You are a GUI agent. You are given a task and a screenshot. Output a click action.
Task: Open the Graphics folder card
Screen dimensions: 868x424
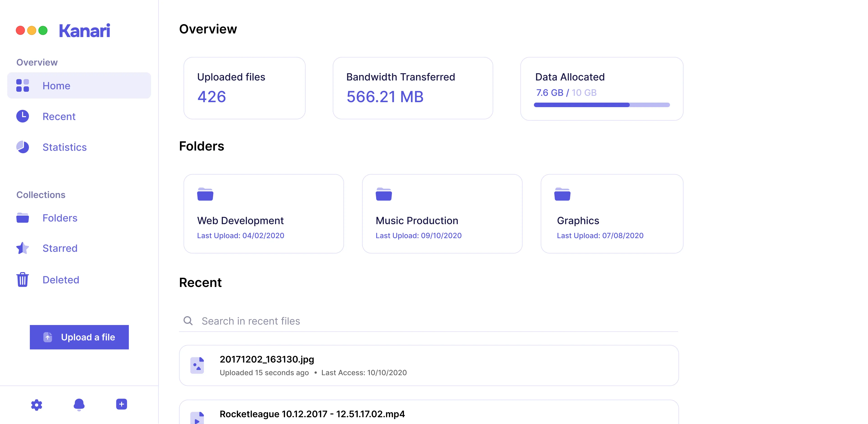612,214
